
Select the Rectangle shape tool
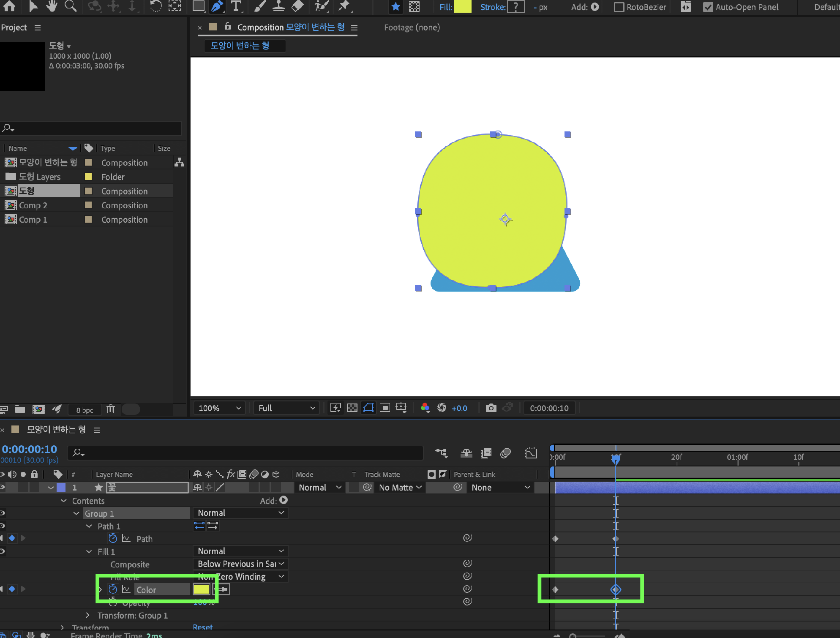tap(198, 6)
